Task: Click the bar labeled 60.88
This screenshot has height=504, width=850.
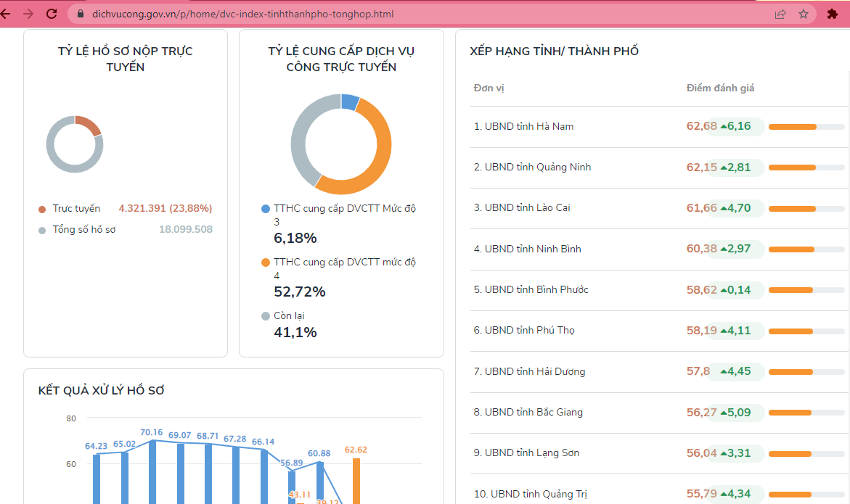Action: coord(320,482)
